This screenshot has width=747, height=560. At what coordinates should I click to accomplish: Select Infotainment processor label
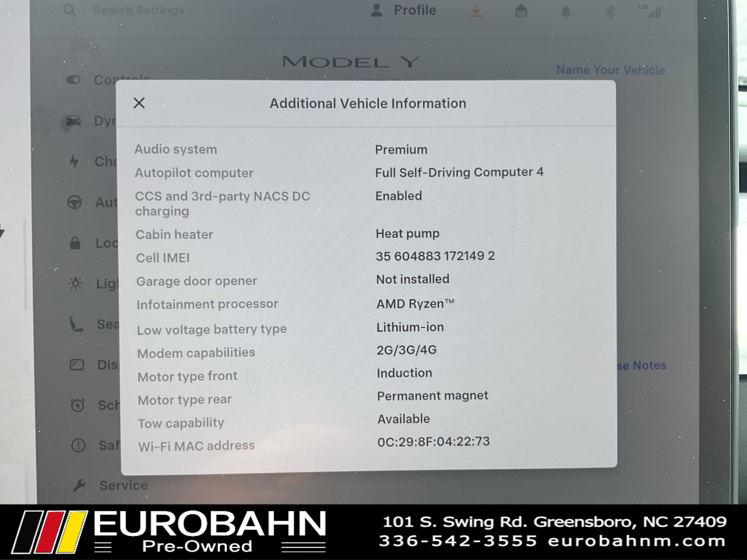[x=207, y=304]
